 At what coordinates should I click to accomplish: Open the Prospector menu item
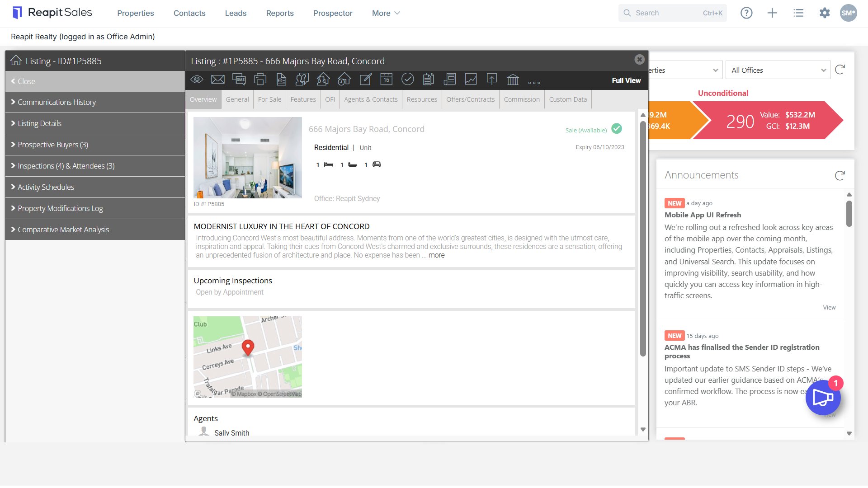[x=333, y=13]
